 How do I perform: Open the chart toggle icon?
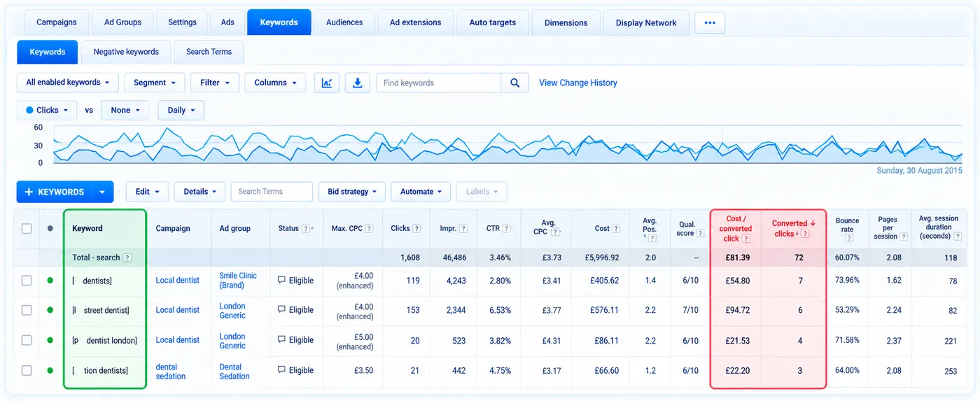click(x=327, y=83)
